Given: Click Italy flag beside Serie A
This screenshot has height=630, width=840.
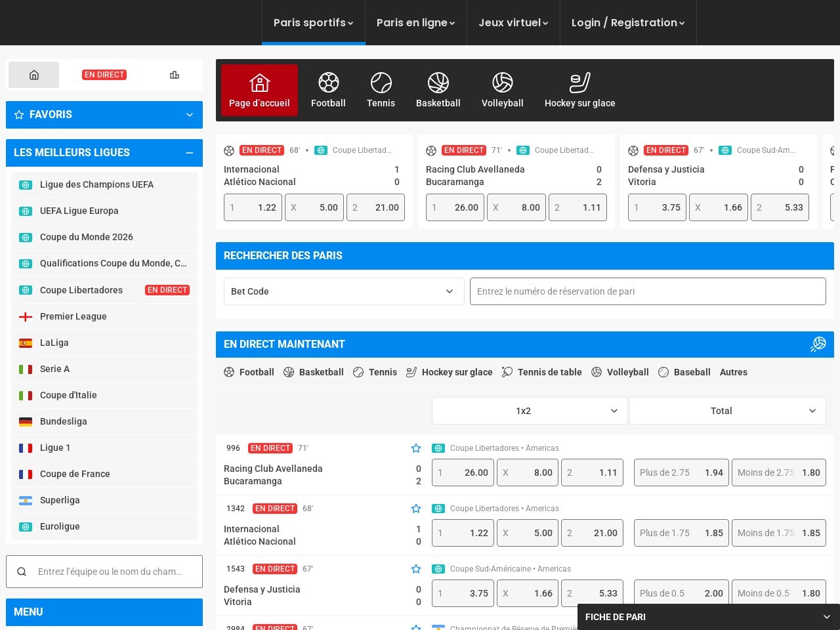Looking at the screenshot, I should (26, 369).
